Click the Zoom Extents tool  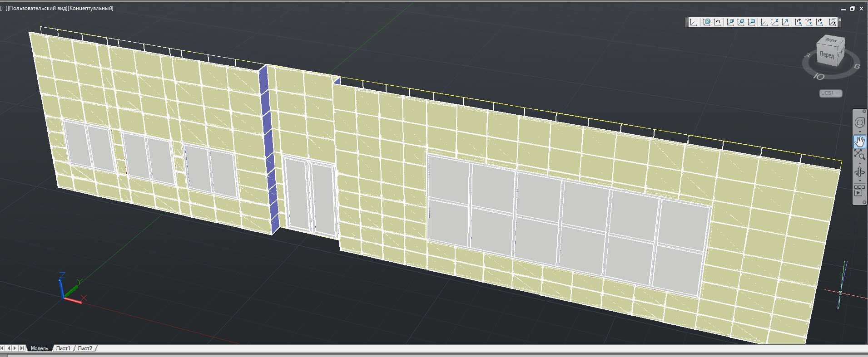pos(859,155)
